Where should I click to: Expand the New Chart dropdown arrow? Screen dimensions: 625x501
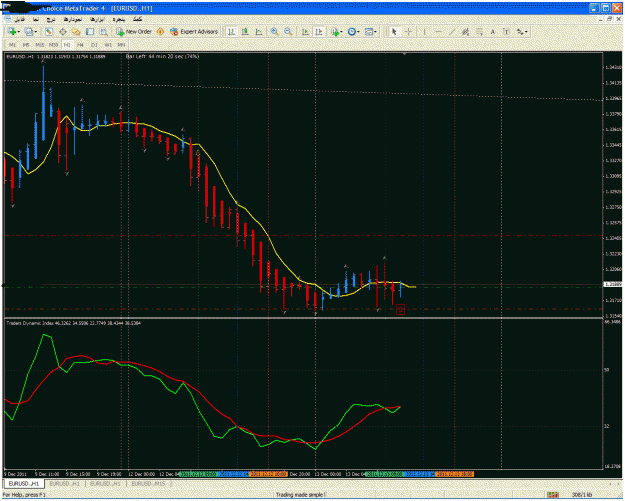[x=19, y=32]
